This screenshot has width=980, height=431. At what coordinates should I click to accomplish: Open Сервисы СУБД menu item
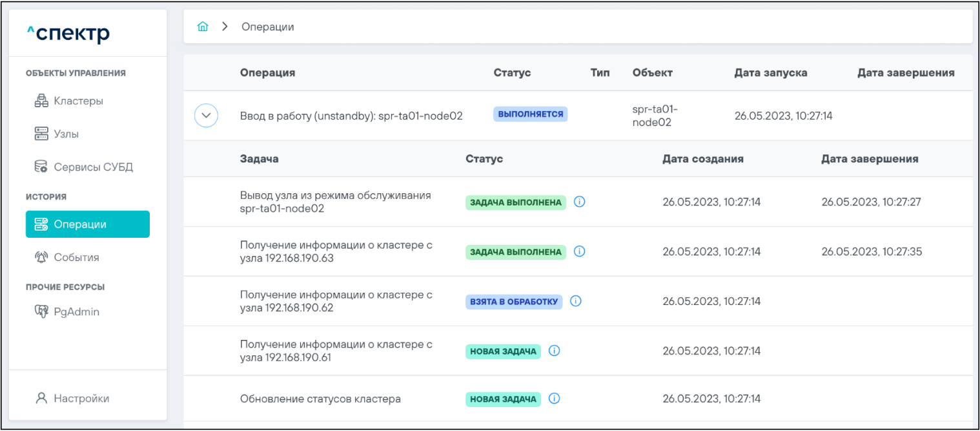click(x=93, y=167)
